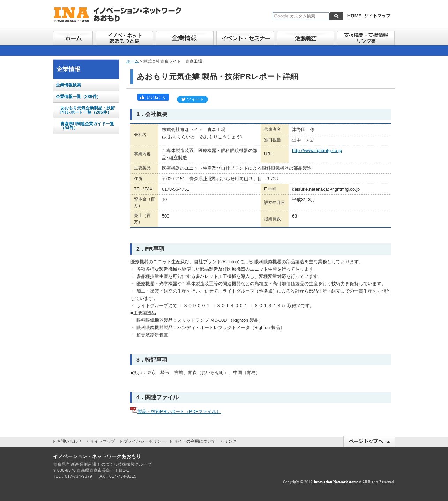Open イノベ・ネットあおもりとは menu
The height and width of the screenshot is (501, 448).
(124, 38)
